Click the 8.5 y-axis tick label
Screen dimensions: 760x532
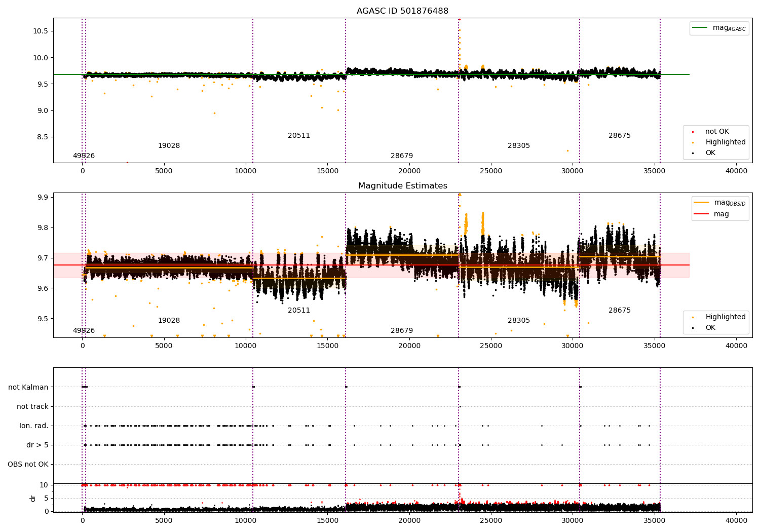click(x=43, y=137)
